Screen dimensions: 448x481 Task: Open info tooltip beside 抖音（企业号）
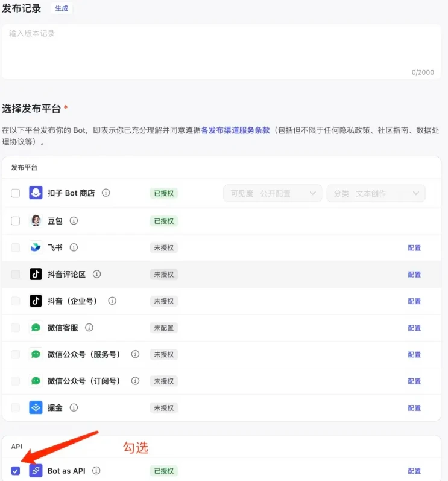pos(112,301)
